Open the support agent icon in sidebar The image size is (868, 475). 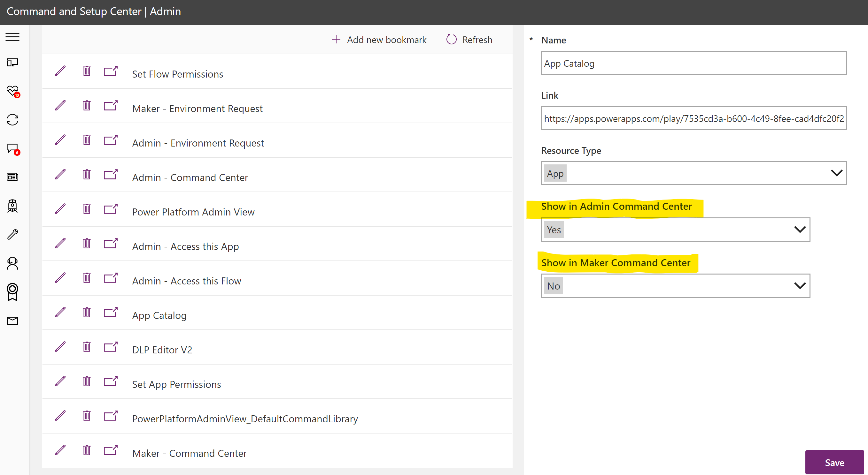12,263
